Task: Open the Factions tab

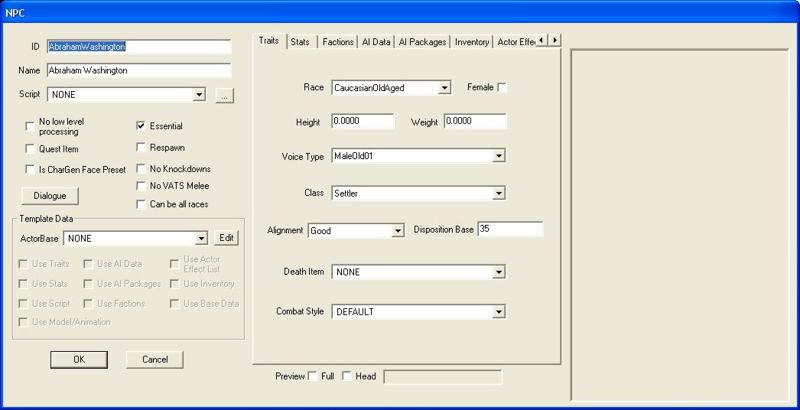Action: click(338, 42)
